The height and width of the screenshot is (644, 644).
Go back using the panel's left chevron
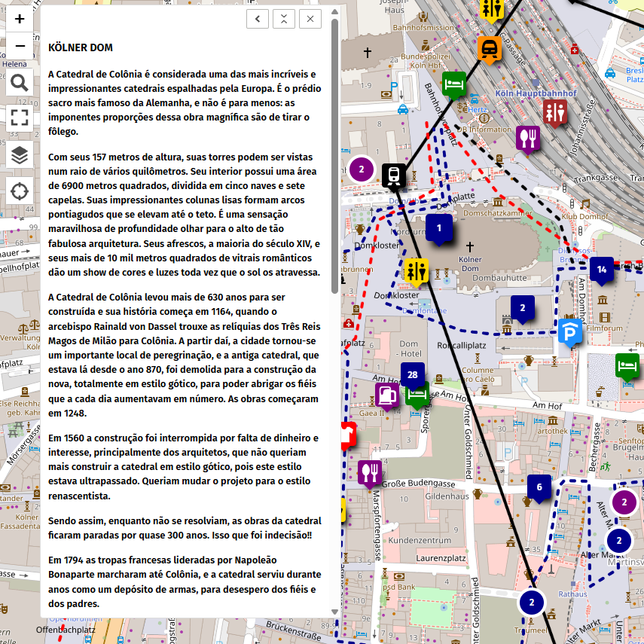coord(258,19)
